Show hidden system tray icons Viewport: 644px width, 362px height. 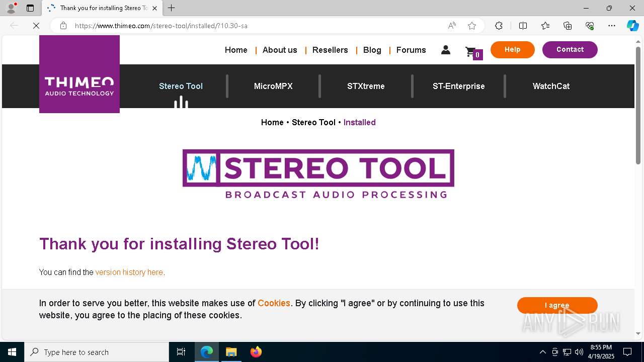point(542,352)
